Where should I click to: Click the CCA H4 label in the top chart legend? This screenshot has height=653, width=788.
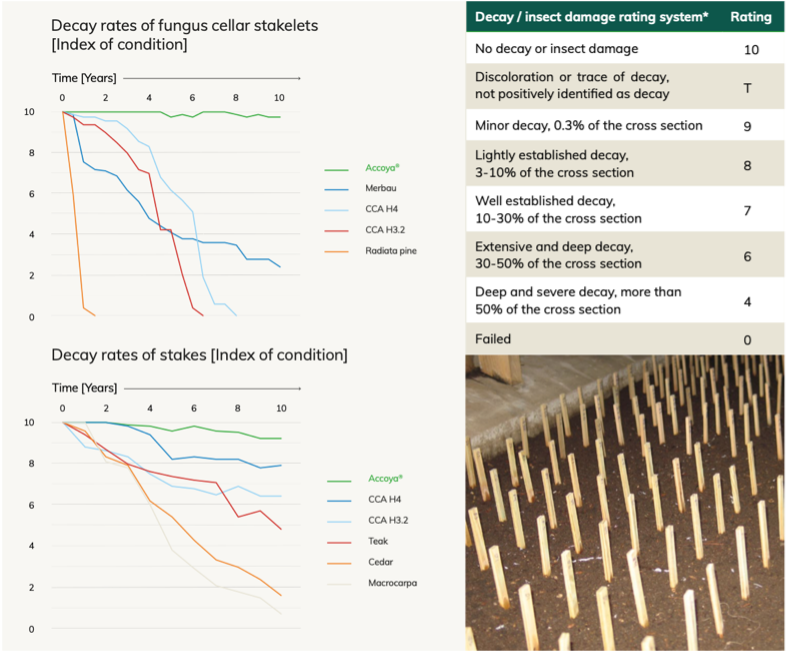[x=381, y=209]
